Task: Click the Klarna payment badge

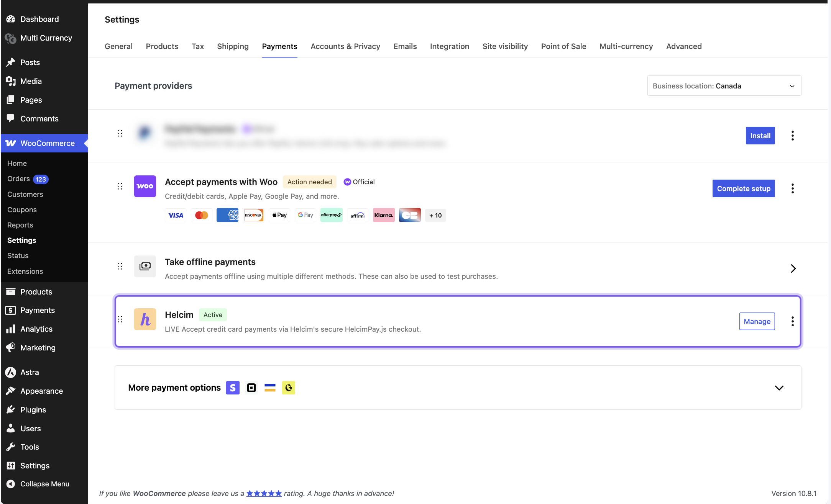Action: 384,215
